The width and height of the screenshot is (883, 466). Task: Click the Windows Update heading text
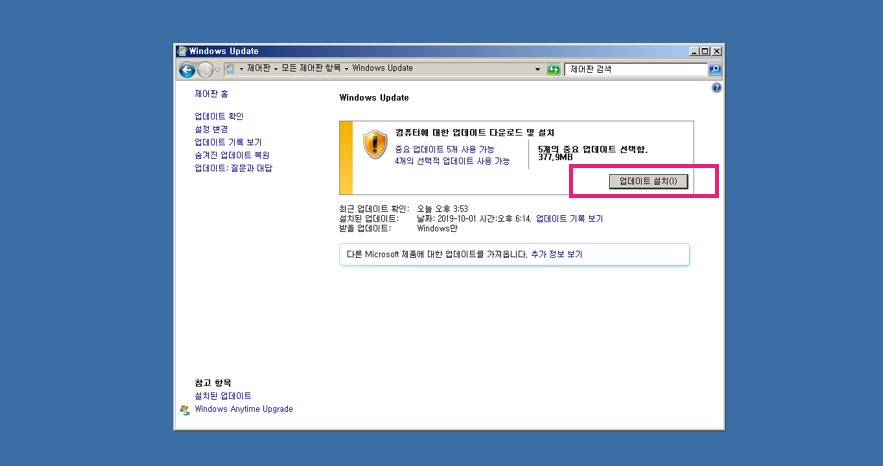pyautogui.click(x=374, y=98)
